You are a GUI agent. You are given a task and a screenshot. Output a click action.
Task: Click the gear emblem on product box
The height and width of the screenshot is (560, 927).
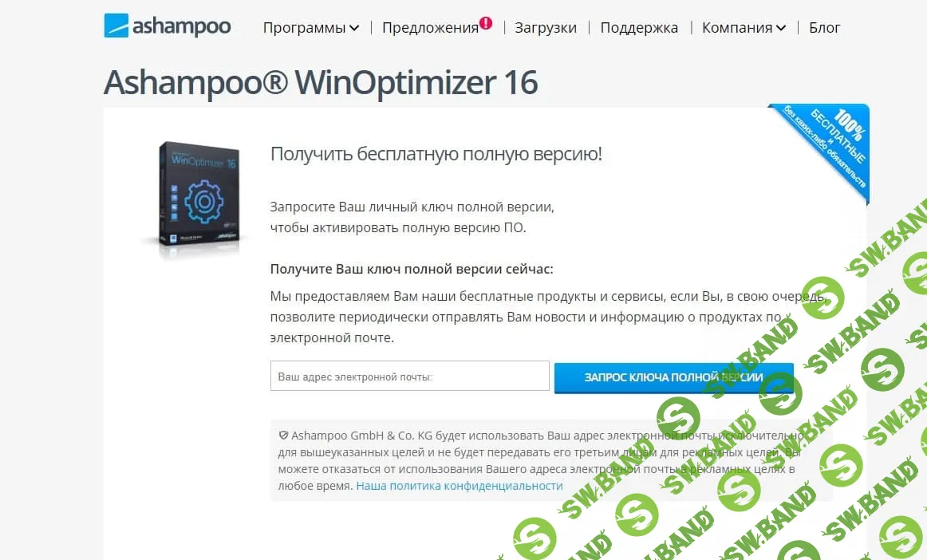pos(203,203)
